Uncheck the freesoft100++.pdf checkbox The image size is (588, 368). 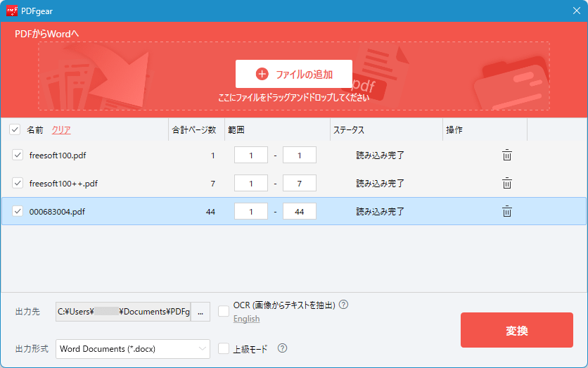pyautogui.click(x=18, y=183)
